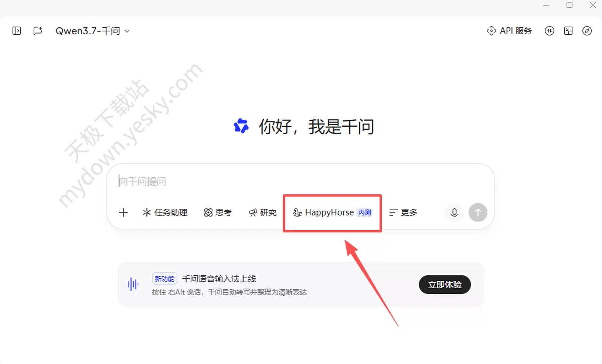
Task: Open the Qwen3.7-千问 model dropdown
Action: point(93,31)
